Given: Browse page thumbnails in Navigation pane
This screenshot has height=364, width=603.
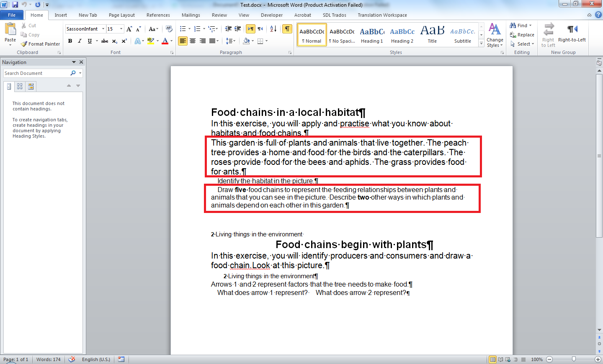Looking at the screenshot, I should 20,86.
